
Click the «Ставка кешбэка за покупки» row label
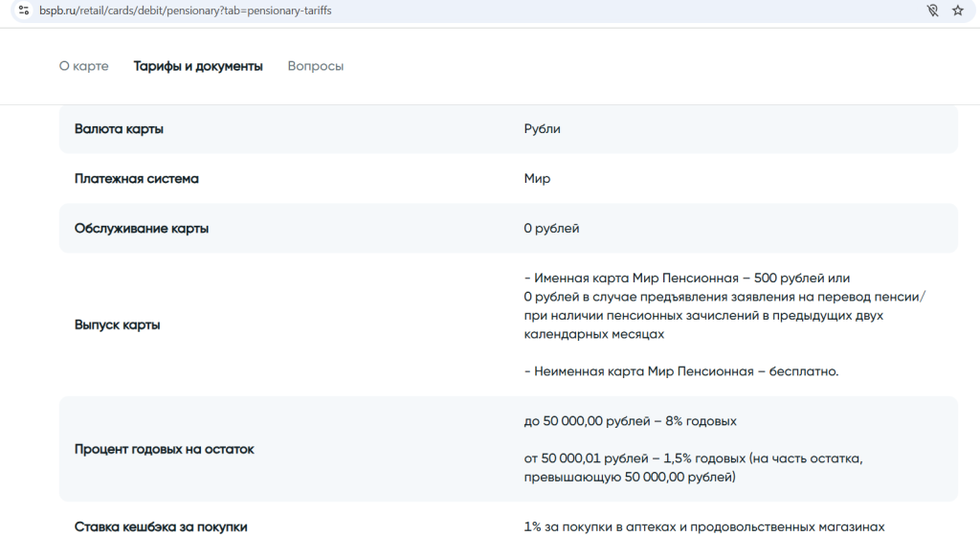[x=161, y=526]
